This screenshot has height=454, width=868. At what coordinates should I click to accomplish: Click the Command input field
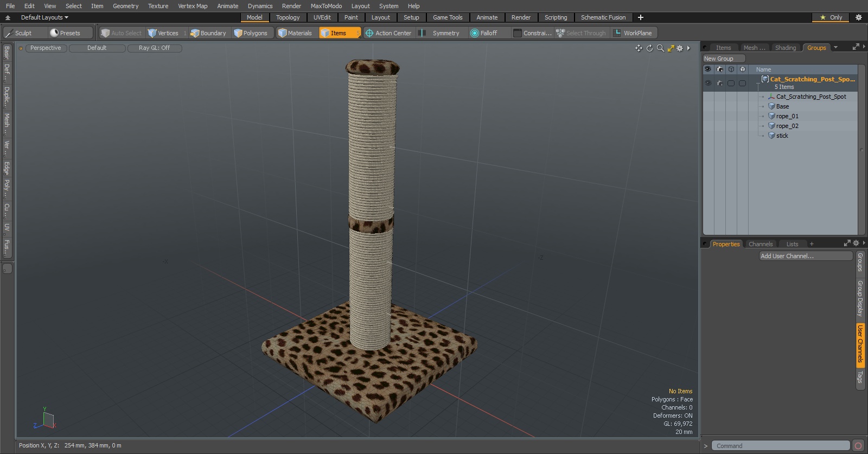point(781,446)
